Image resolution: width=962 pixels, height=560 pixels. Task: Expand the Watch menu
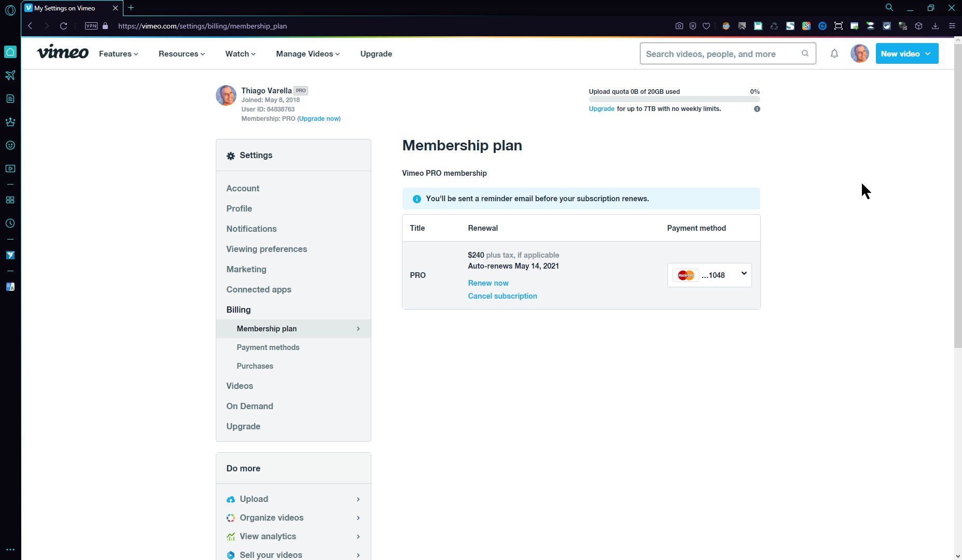[241, 54]
